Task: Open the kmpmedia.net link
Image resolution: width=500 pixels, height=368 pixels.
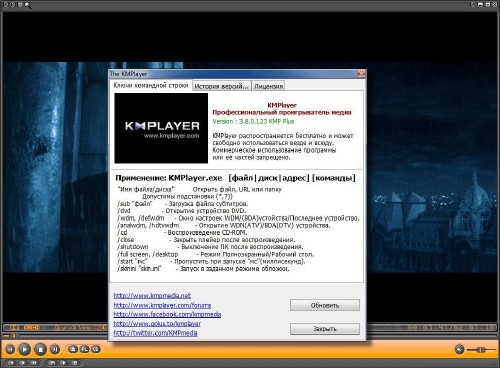Action: 152,295
